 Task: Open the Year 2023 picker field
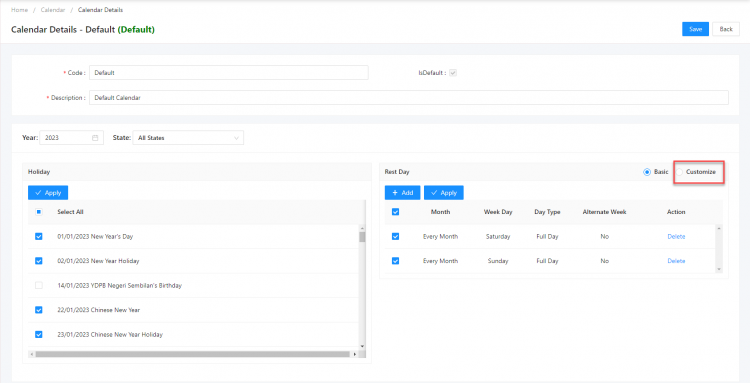click(71, 138)
